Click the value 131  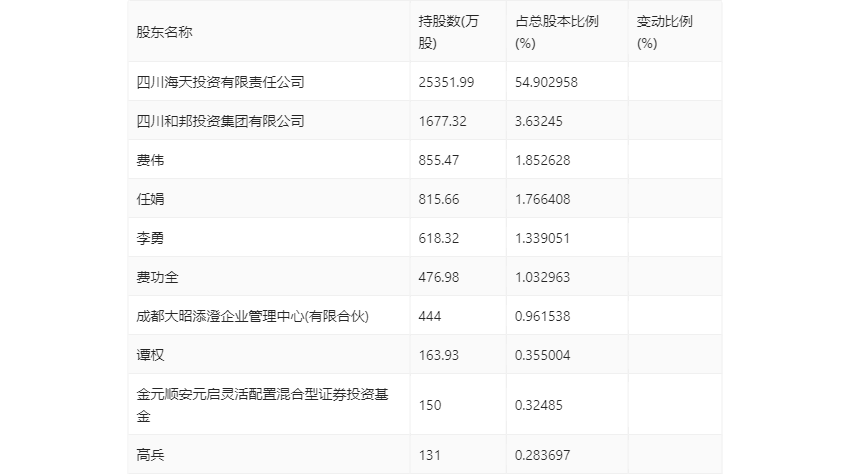[429, 455]
